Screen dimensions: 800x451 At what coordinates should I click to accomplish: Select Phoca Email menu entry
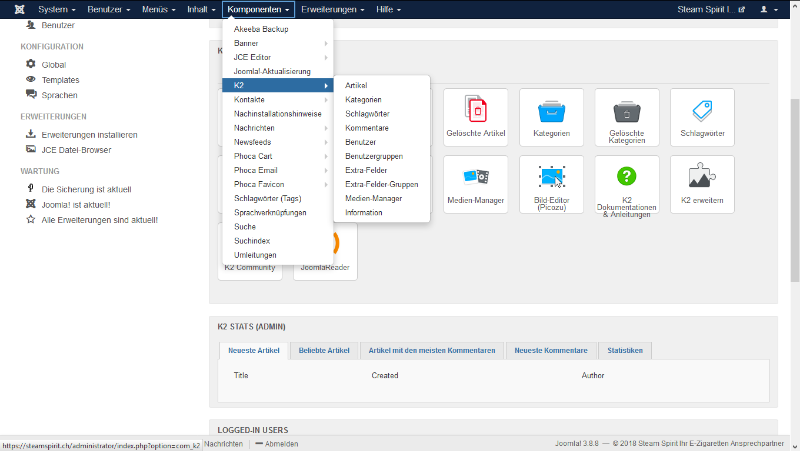tap(278, 170)
